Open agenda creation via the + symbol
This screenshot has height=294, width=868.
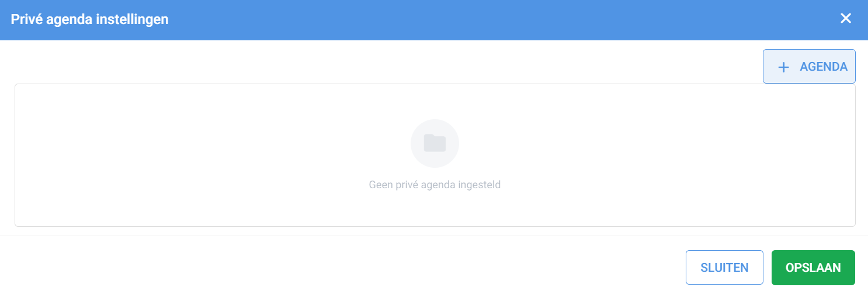point(783,67)
